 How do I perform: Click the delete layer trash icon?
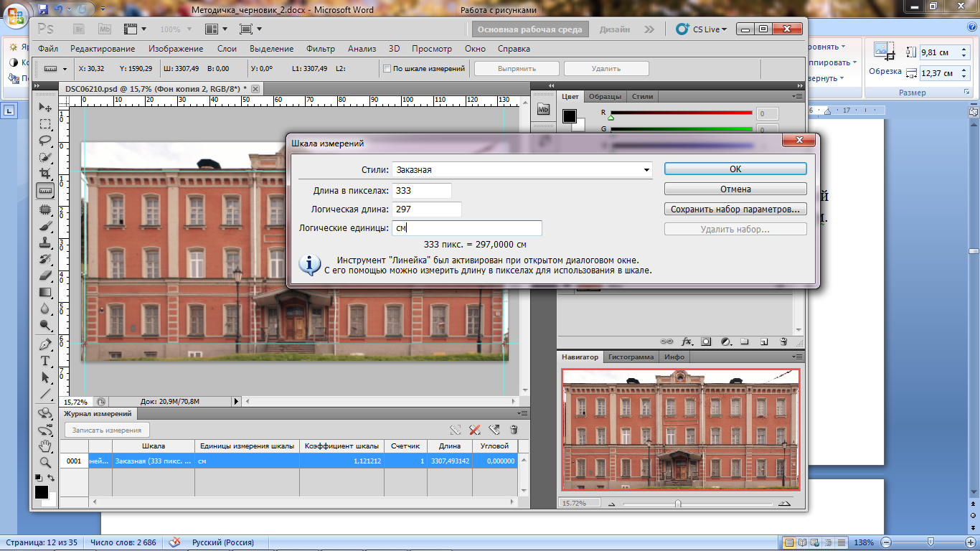[783, 342]
